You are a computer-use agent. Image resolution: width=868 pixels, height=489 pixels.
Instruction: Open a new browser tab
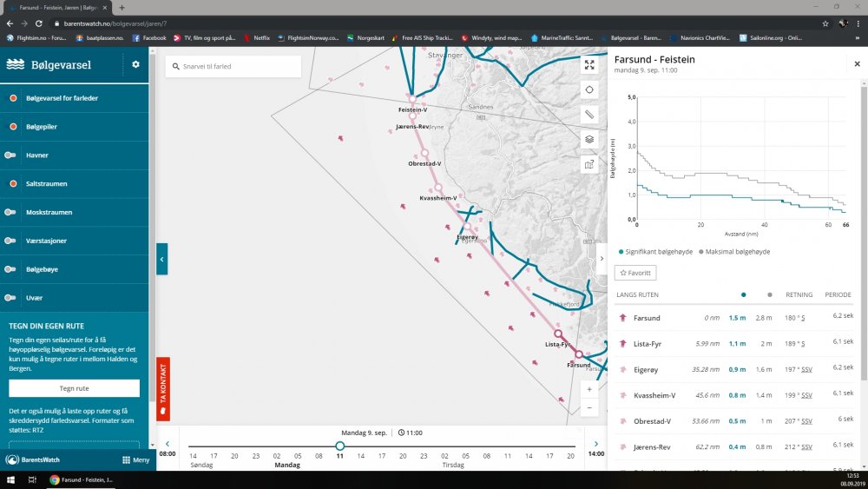(122, 8)
